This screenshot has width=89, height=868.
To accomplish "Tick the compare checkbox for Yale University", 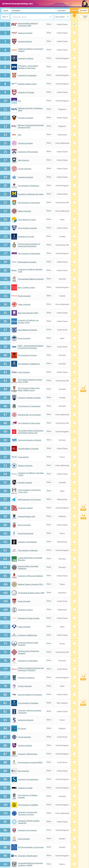I will 74,160.
